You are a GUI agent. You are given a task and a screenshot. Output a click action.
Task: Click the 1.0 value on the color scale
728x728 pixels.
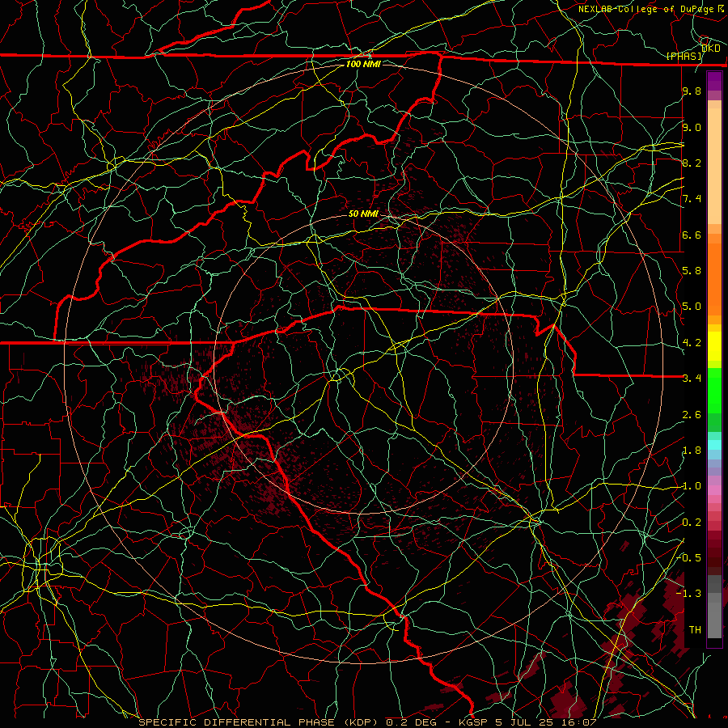692,486
